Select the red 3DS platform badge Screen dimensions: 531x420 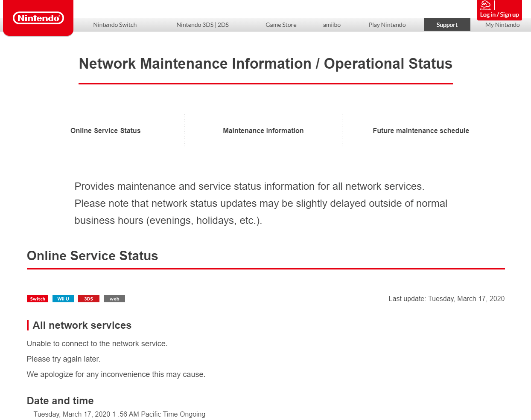[89, 299]
